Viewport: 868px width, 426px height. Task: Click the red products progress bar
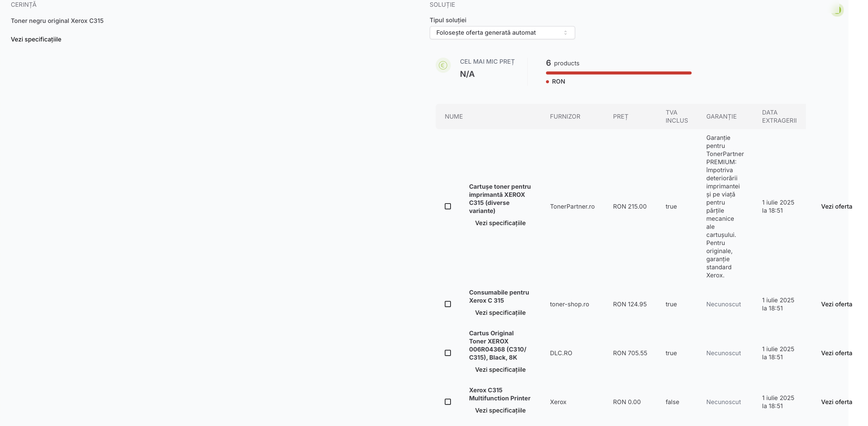(618, 73)
